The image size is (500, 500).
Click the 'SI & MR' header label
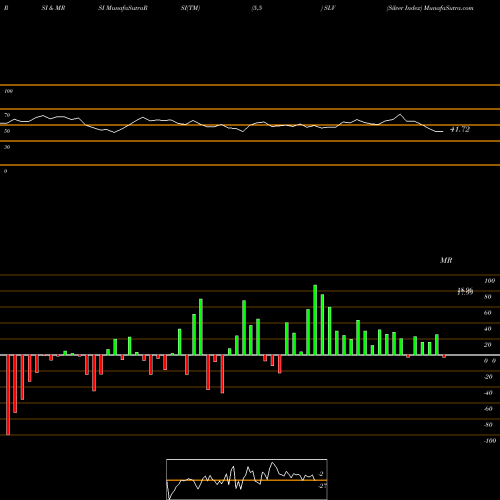pos(53,8)
